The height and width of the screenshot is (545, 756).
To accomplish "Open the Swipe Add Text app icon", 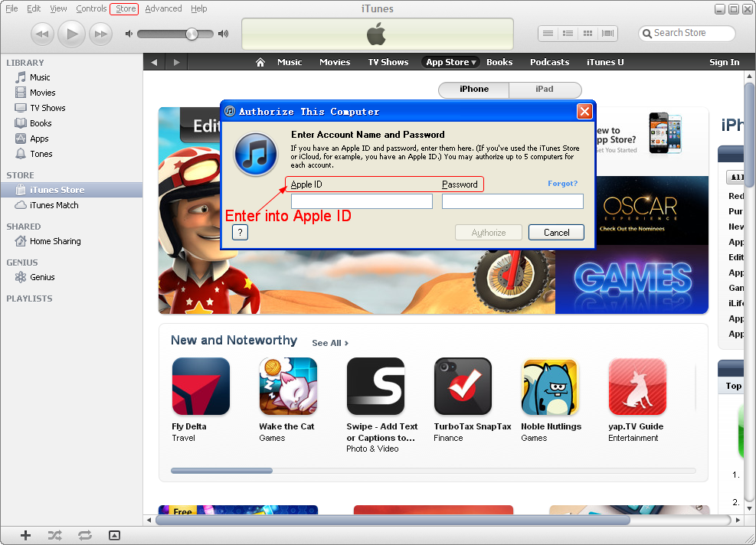I will coord(375,386).
